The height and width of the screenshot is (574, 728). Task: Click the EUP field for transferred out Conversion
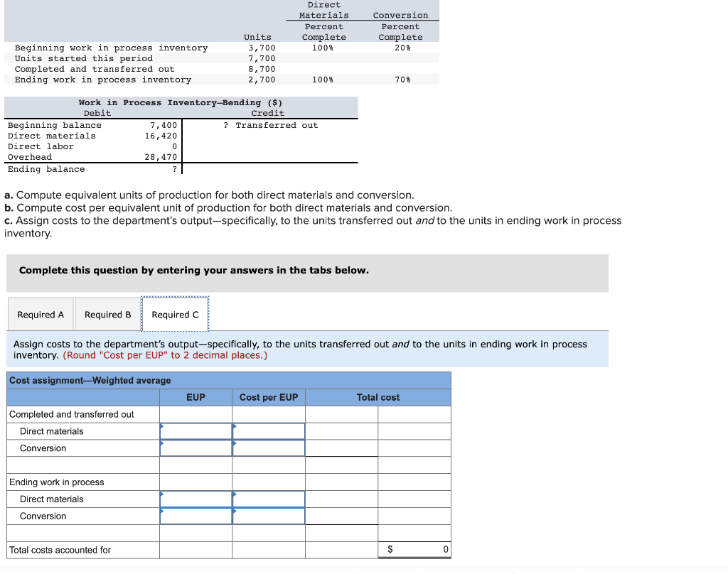pos(196,448)
